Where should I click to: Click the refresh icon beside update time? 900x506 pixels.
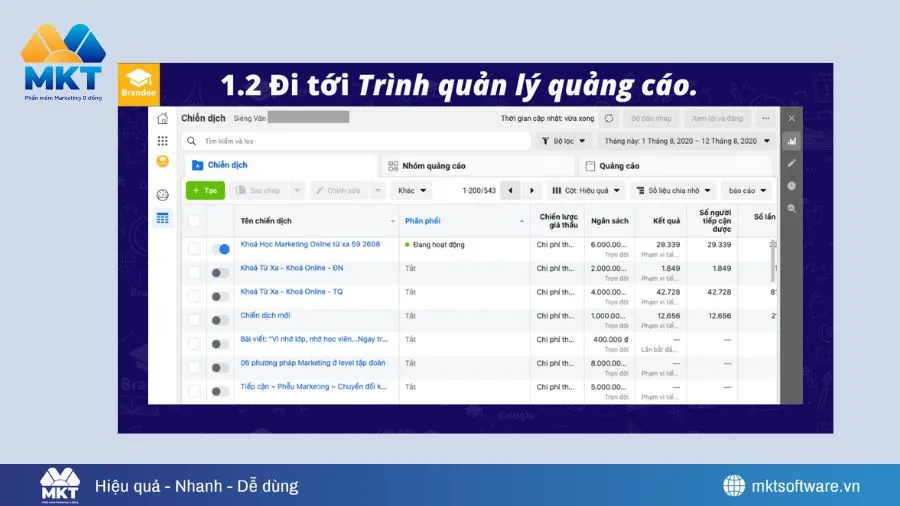tap(608, 118)
